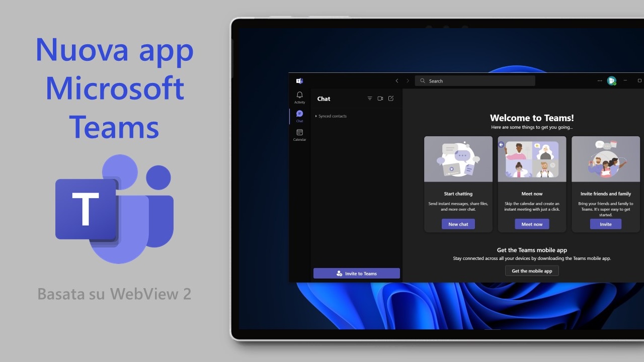Select the Start chatting illustration
Image resolution: width=644 pixels, height=362 pixels.
(458, 159)
